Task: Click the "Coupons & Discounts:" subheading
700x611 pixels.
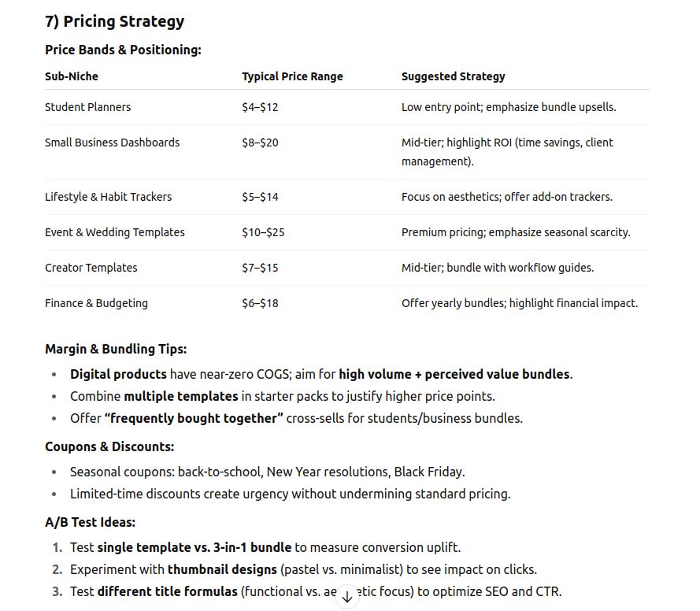Action: pos(109,446)
